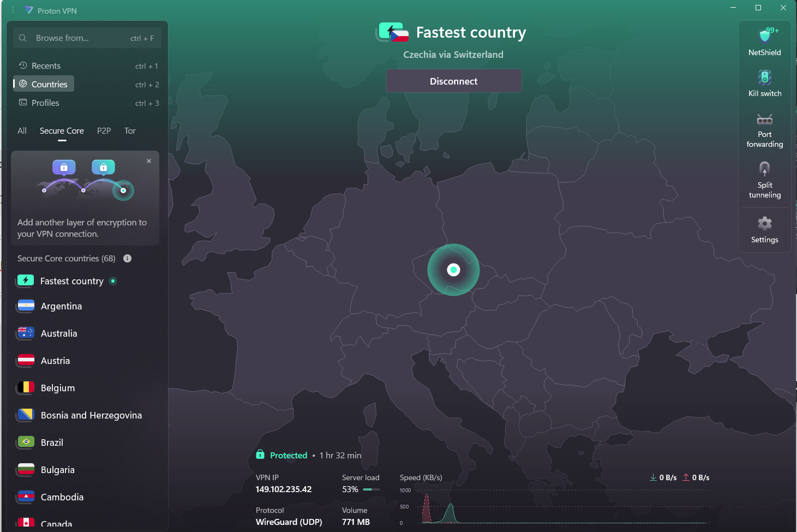Click the search magnifier icon
Viewport: 797px width, 532px height.
tap(23, 38)
